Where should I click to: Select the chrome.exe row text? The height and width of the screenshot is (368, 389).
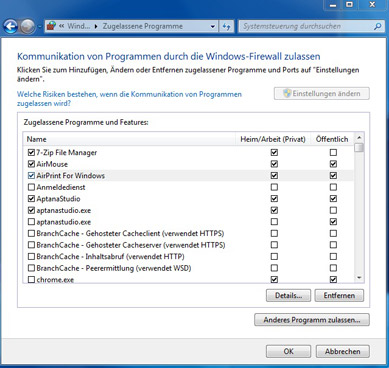point(55,280)
